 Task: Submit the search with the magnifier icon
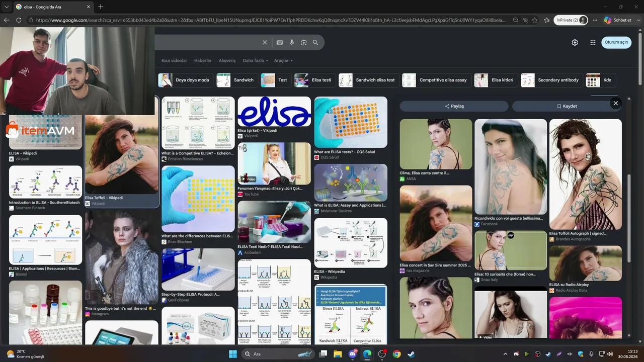[315, 43]
